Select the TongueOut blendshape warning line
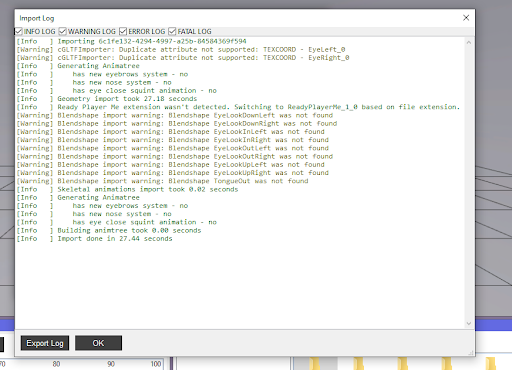 162,181
